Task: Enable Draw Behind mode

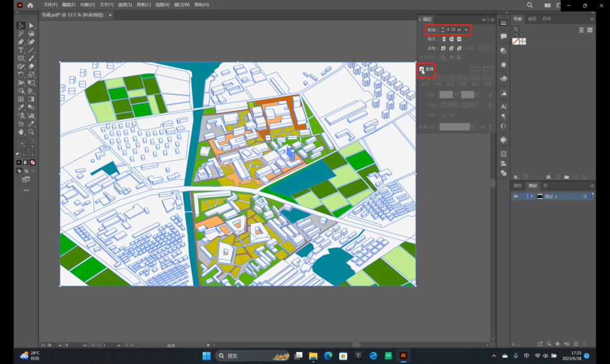Action: pyautogui.click(x=25, y=171)
